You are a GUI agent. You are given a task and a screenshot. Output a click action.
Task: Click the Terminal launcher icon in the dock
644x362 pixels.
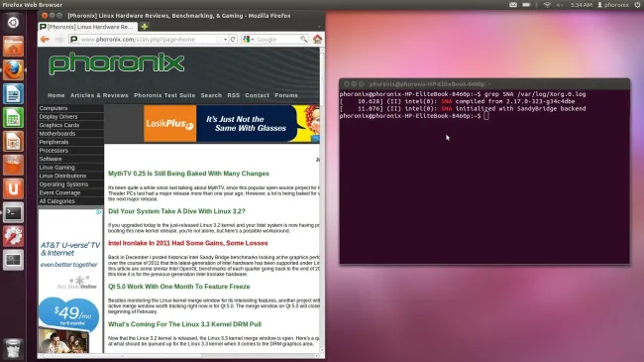click(13, 212)
